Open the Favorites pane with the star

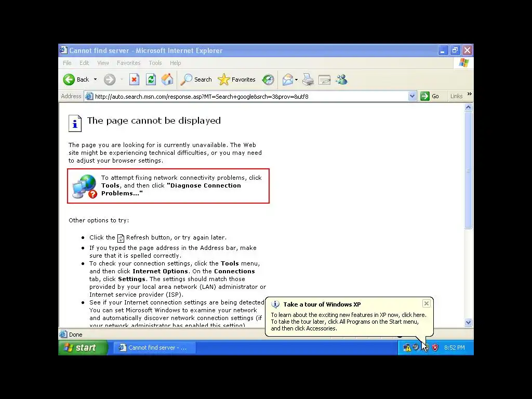[x=236, y=79]
